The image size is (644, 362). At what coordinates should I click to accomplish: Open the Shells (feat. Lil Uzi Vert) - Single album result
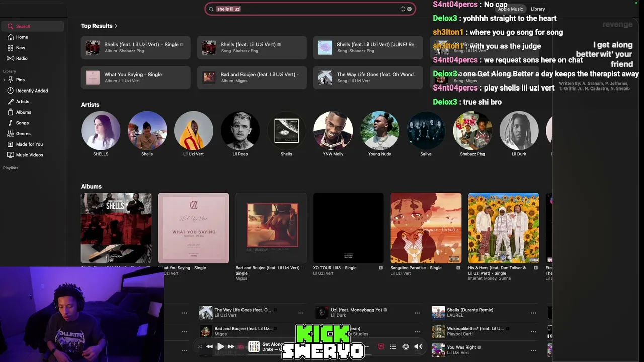(x=136, y=47)
